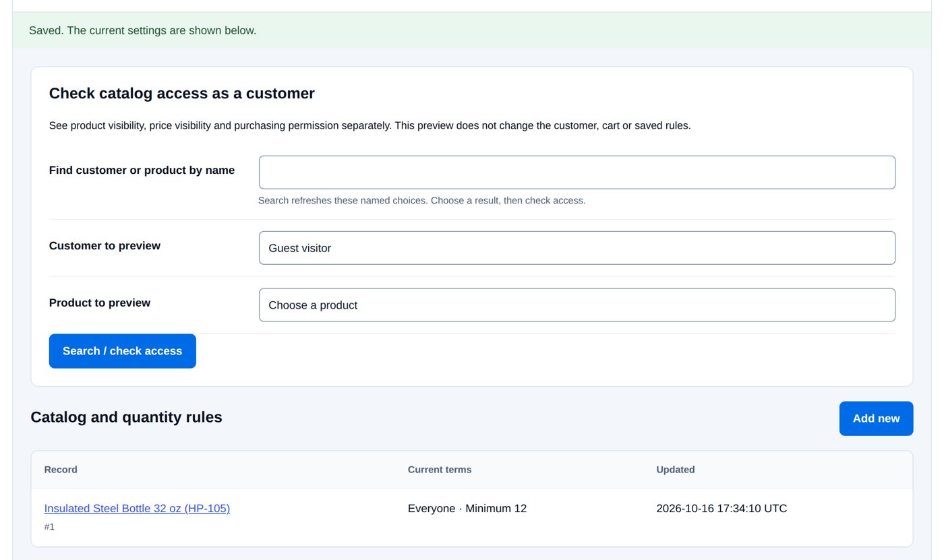Click the 'Everyone · Minimum 12' terms cell

pyautogui.click(x=467, y=509)
